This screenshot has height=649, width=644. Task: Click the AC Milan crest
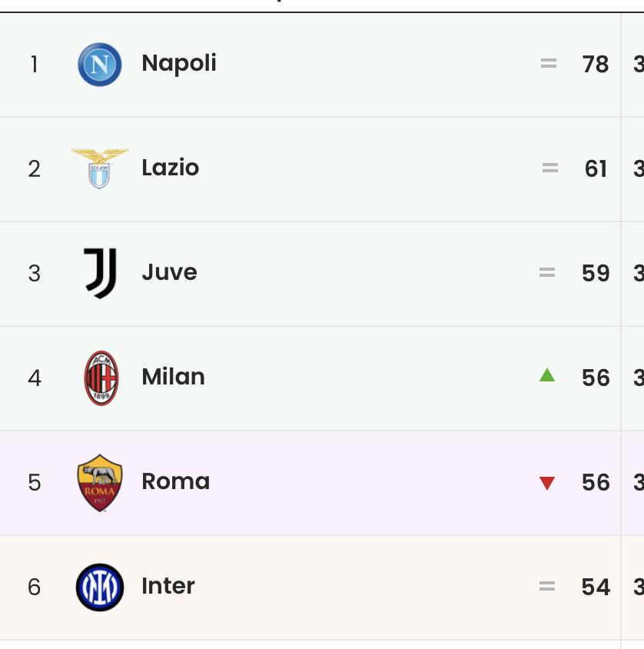[101, 378]
